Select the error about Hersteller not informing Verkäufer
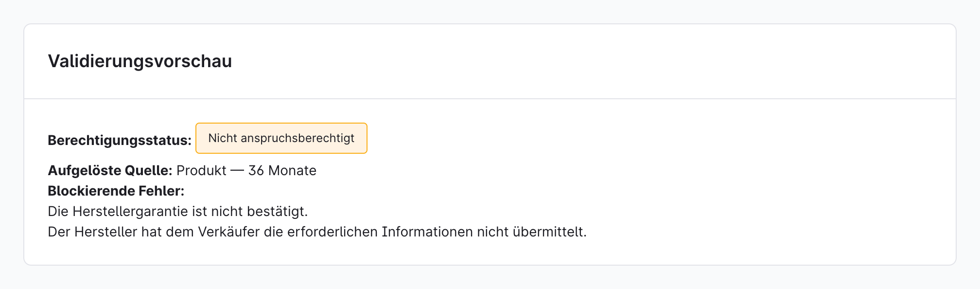980x289 pixels. coord(317,232)
